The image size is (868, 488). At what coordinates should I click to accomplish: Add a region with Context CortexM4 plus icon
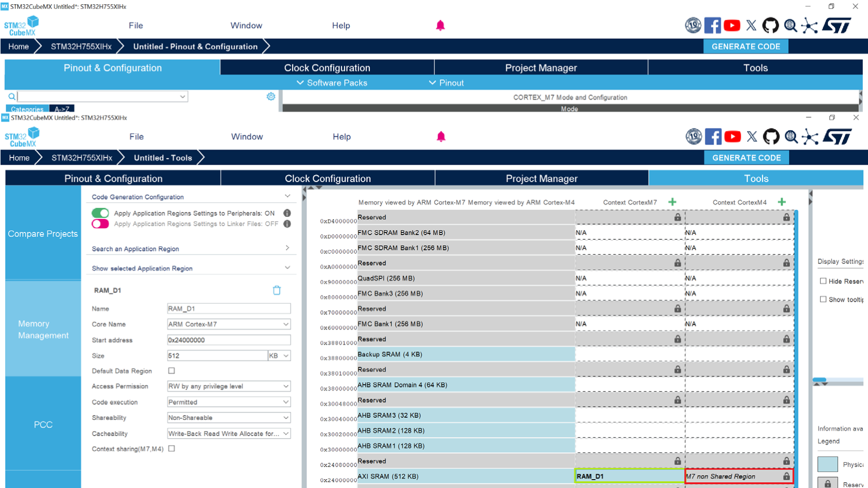point(782,202)
